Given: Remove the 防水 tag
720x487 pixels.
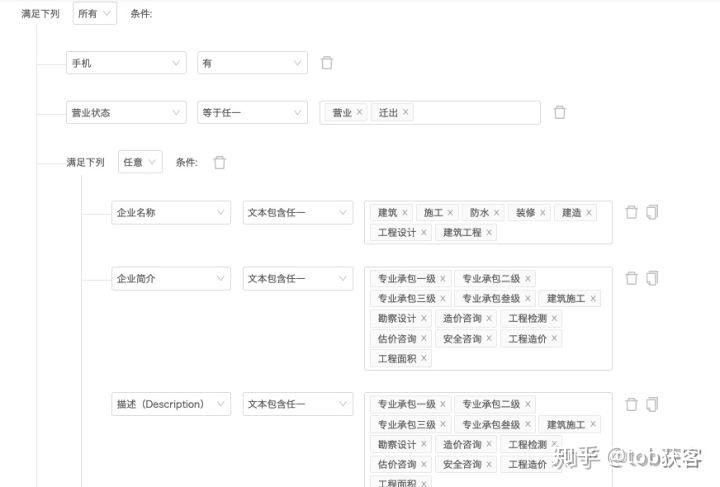Looking at the screenshot, I should pos(496,213).
